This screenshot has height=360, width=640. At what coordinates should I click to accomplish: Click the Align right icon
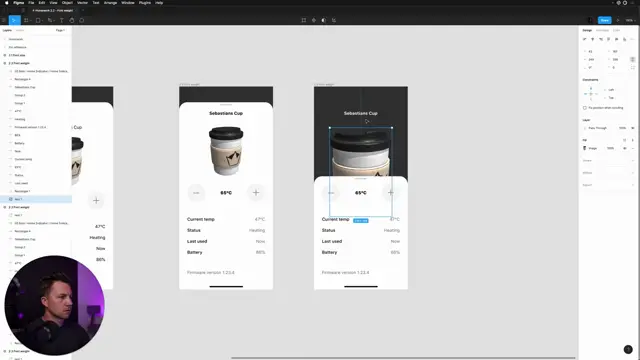pos(600,39)
